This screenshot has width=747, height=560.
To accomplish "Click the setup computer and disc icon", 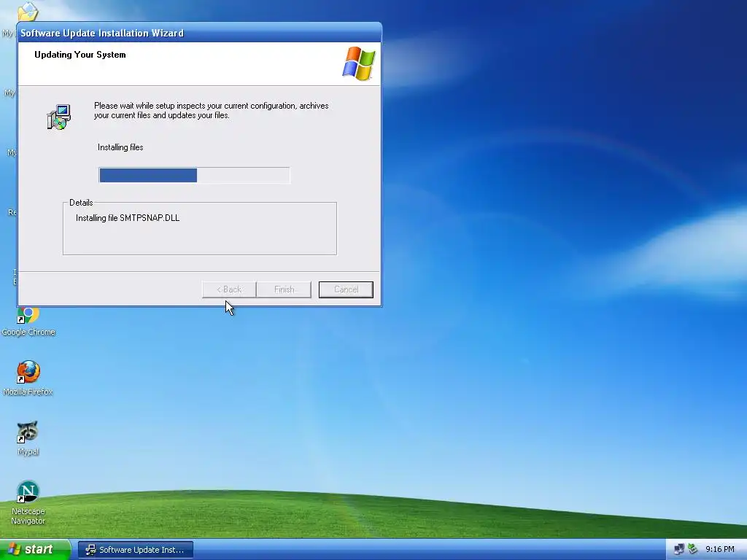I will point(59,117).
